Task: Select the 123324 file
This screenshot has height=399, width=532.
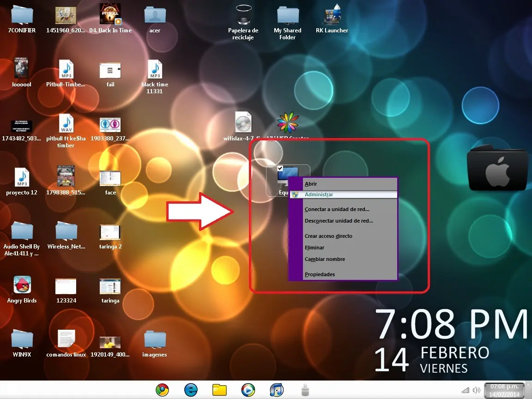Action: [x=66, y=286]
